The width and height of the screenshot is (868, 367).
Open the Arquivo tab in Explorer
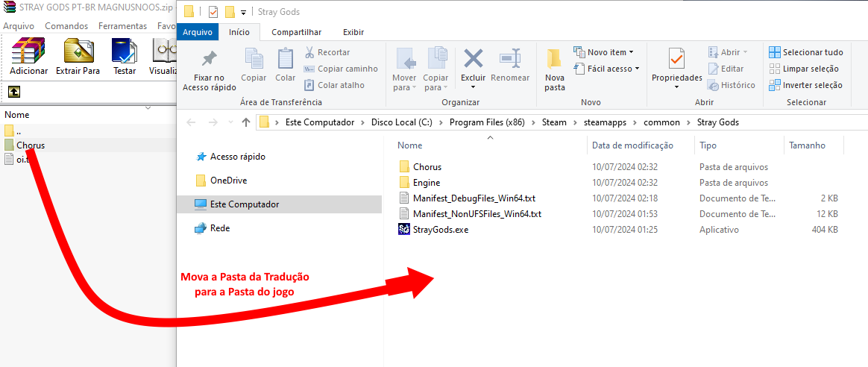point(198,32)
